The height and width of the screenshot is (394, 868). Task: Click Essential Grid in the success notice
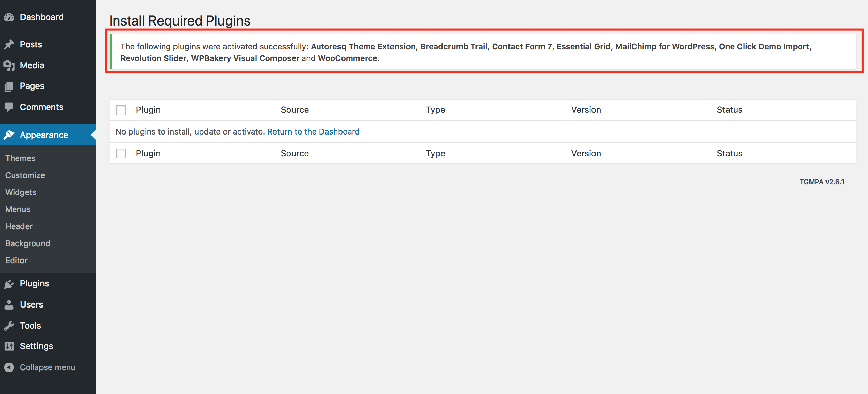click(x=583, y=47)
